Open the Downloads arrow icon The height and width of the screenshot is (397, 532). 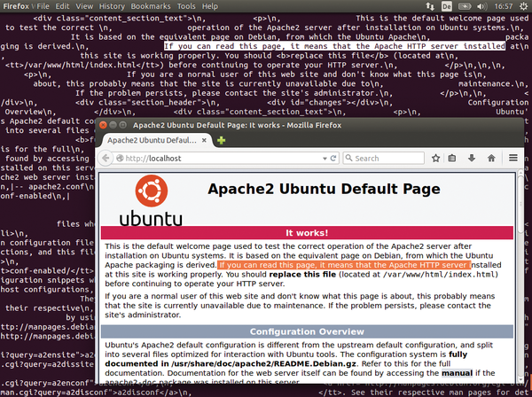[x=472, y=158]
